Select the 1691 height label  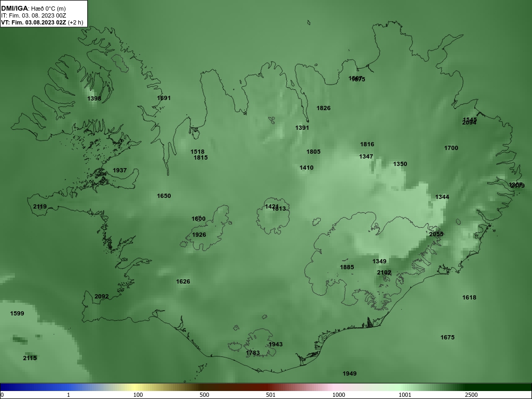[x=164, y=98]
